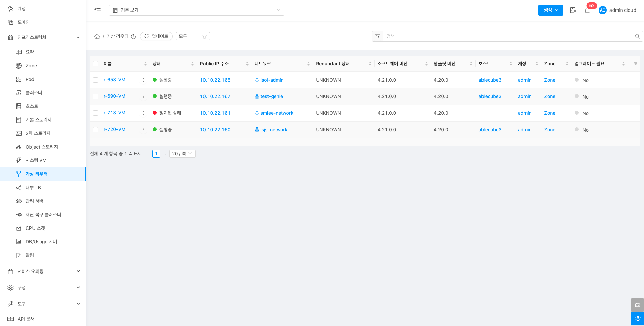Screen dimensions: 644x326
Task: Open row actions menu for r-653-VM
Action: 143,80
